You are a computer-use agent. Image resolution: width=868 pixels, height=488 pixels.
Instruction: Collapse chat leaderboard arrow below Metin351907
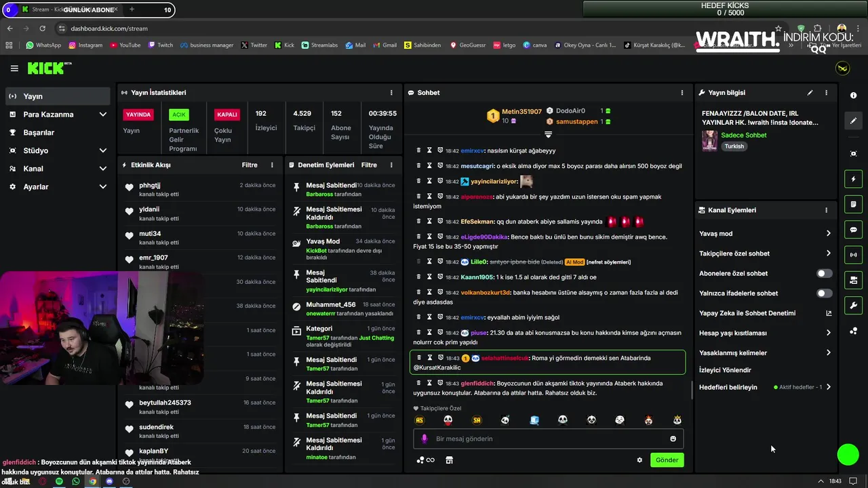pyautogui.click(x=548, y=134)
